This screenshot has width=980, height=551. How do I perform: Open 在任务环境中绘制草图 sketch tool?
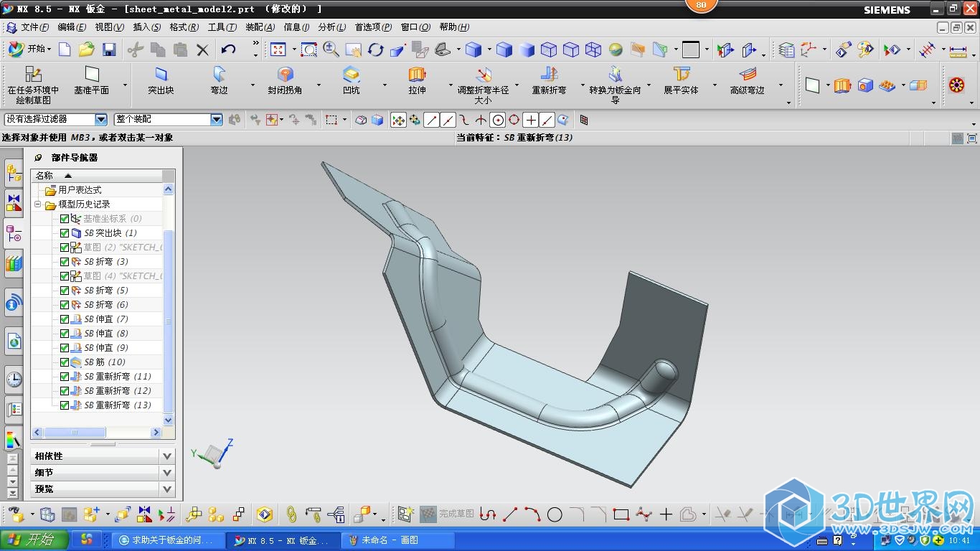(x=33, y=85)
